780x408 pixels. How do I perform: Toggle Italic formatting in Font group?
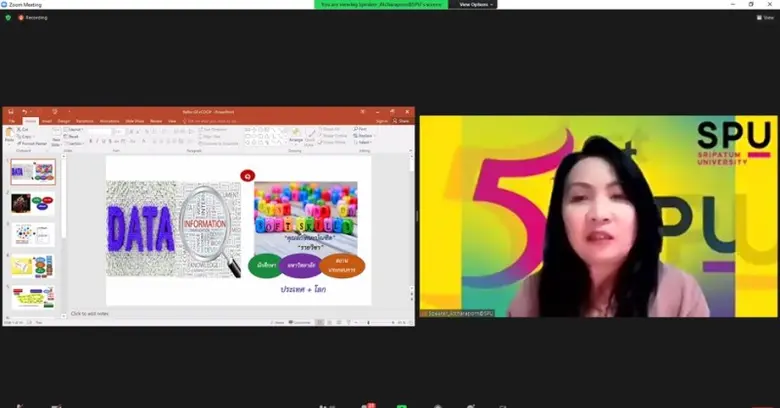pos(97,142)
